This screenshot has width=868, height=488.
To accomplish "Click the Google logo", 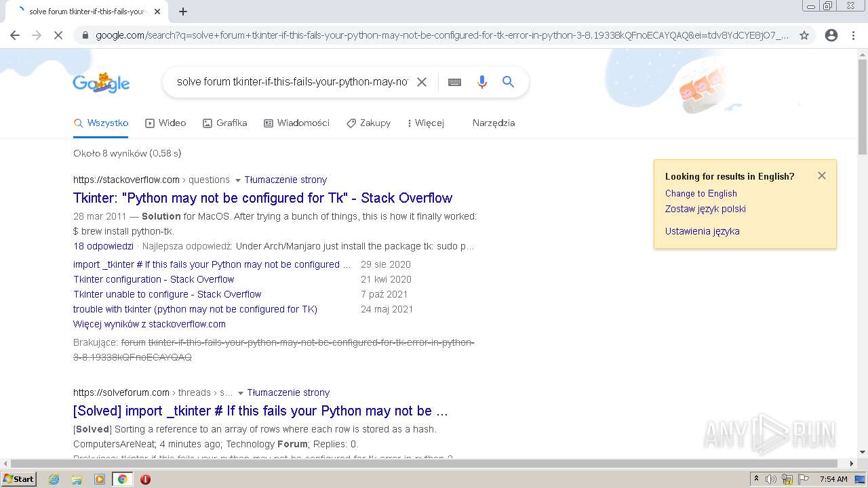I will coord(101,83).
